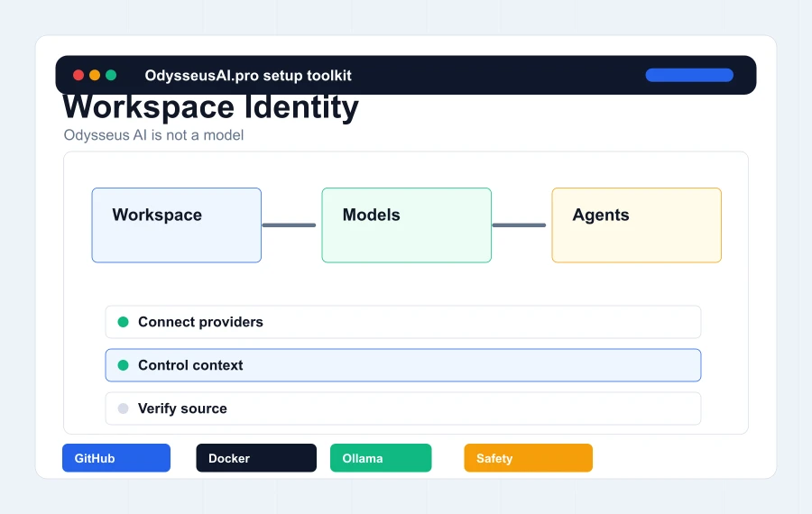
Task: Click the dark Docker button
Action: (256, 457)
